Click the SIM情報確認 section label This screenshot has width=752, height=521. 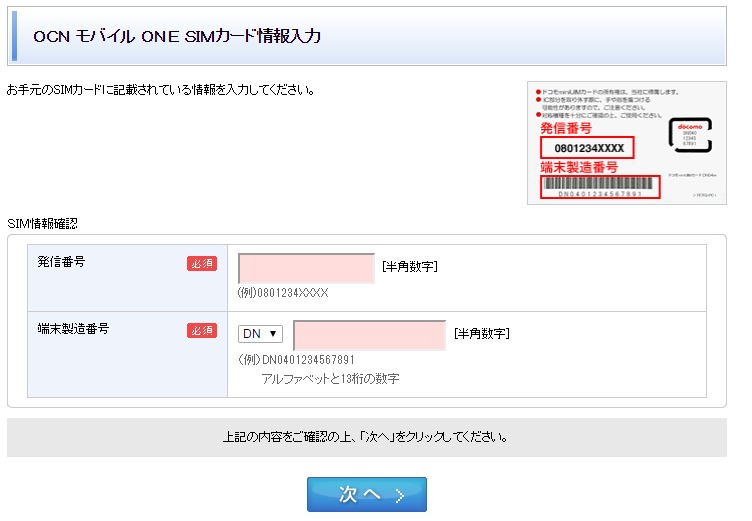pyautogui.click(x=42, y=224)
